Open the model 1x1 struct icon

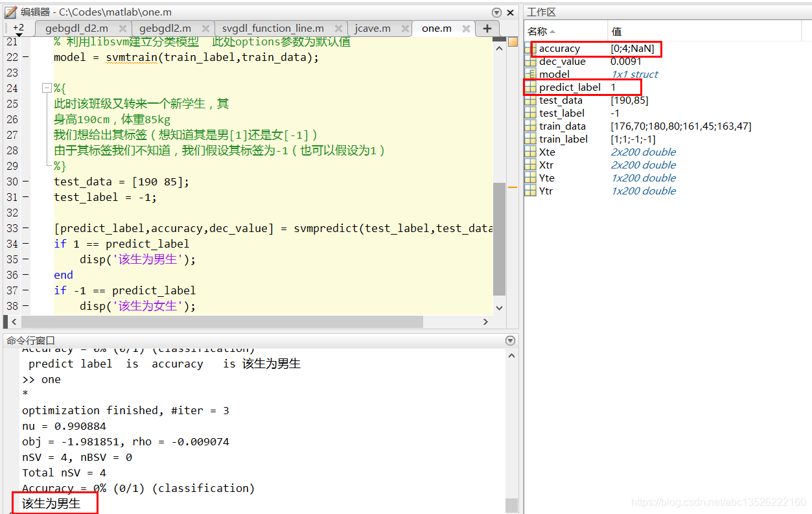point(532,74)
